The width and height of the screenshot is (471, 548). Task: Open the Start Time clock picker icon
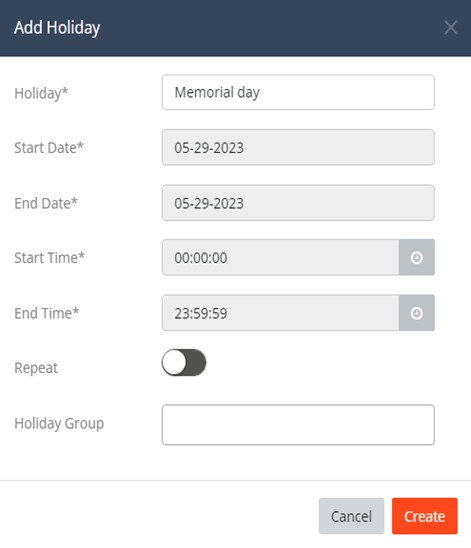pyautogui.click(x=416, y=258)
